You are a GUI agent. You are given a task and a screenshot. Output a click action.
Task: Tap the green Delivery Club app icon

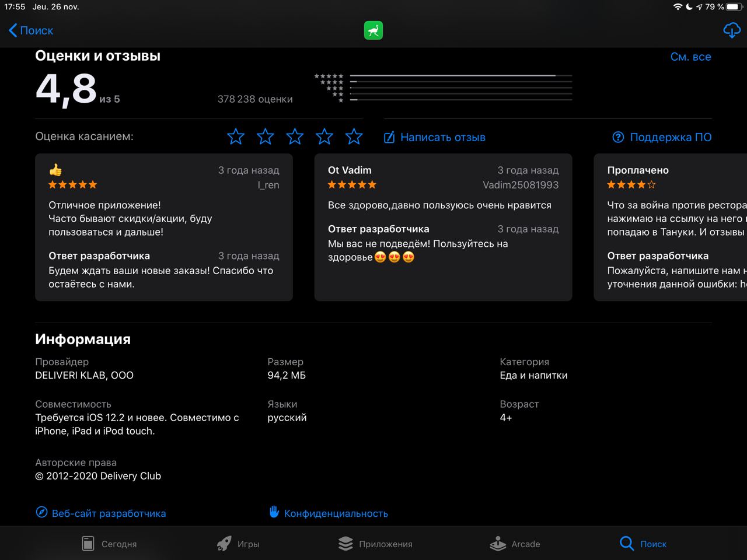click(373, 30)
